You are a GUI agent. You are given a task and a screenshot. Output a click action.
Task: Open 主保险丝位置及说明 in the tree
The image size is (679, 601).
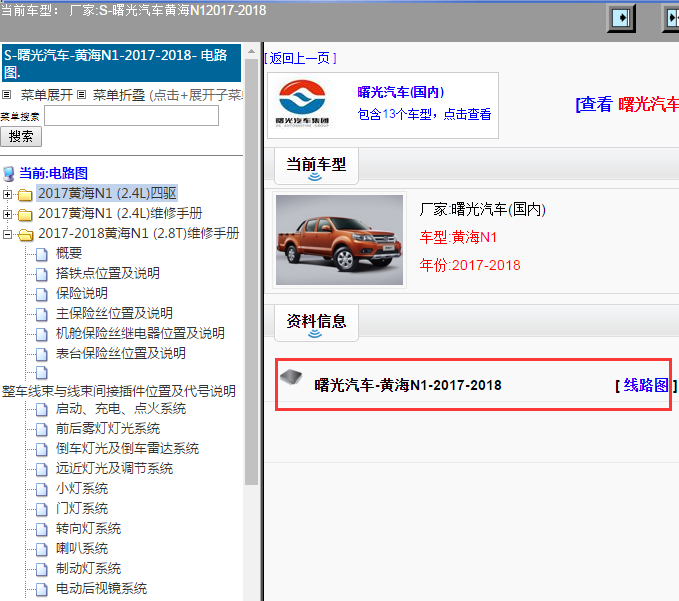click(114, 313)
